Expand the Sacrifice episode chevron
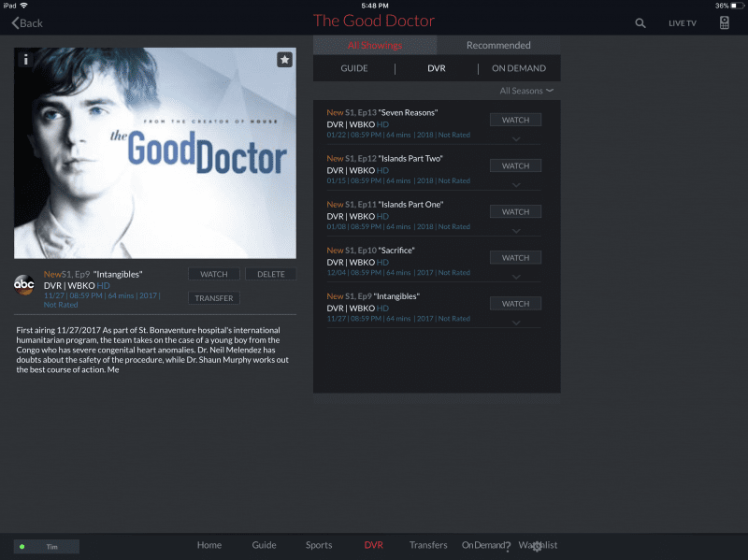The image size is (748, 560). 516,277
